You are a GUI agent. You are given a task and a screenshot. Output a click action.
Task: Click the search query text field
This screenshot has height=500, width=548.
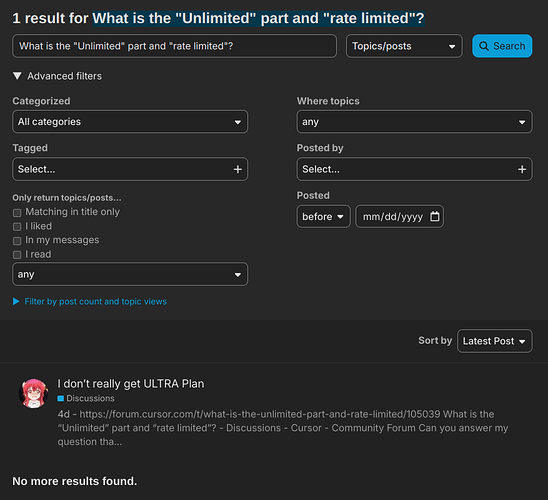coord(174,46)
